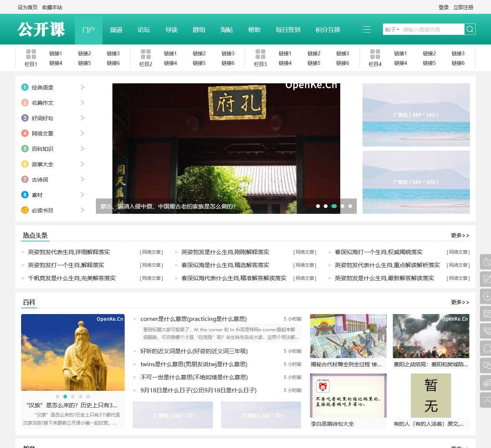The height and width of the screenshot is (448, 491).
Task: Expand the 经典语录 category chevron
Action: click(82, 87)
